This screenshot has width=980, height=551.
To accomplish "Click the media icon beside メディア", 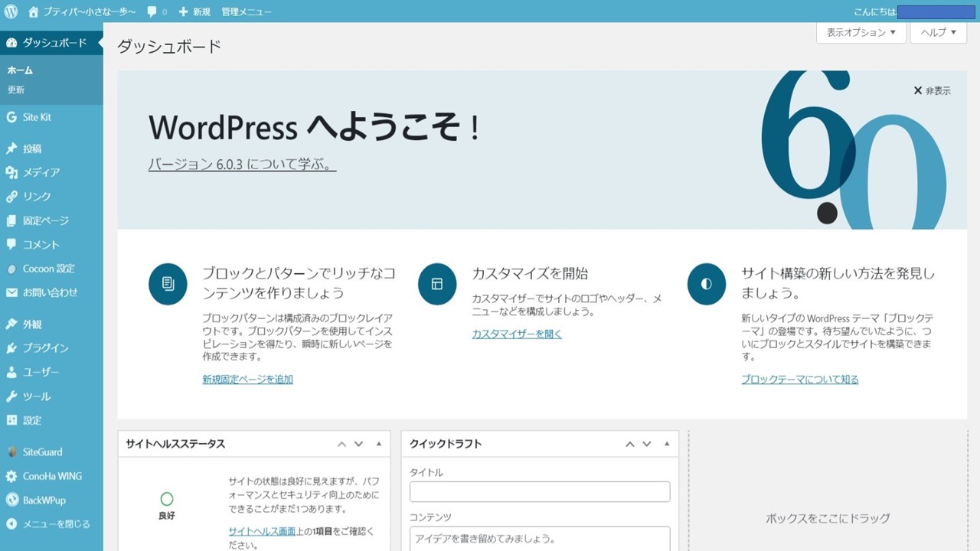I will click(11, 172).
